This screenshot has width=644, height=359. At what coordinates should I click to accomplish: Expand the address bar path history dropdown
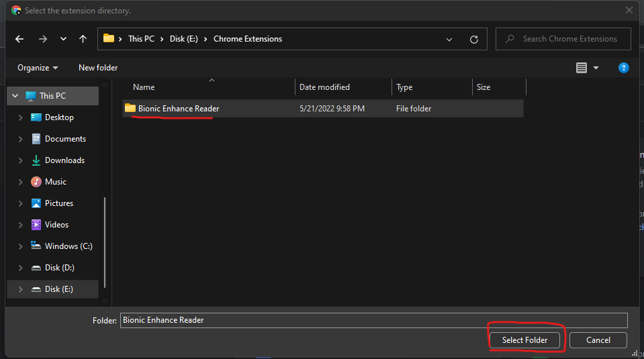point(449,39)
